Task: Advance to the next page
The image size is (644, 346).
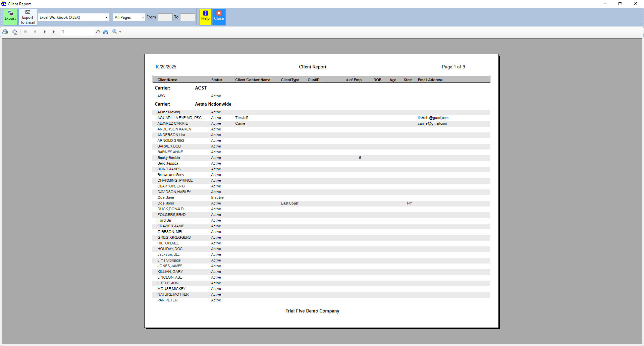Action: 45,32
